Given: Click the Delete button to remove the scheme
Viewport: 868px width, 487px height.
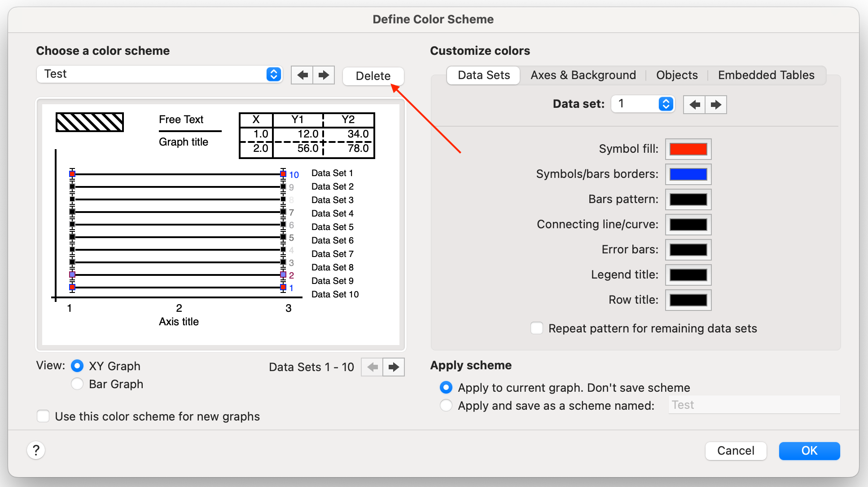Looking at the screenshot, I should 373,76.
